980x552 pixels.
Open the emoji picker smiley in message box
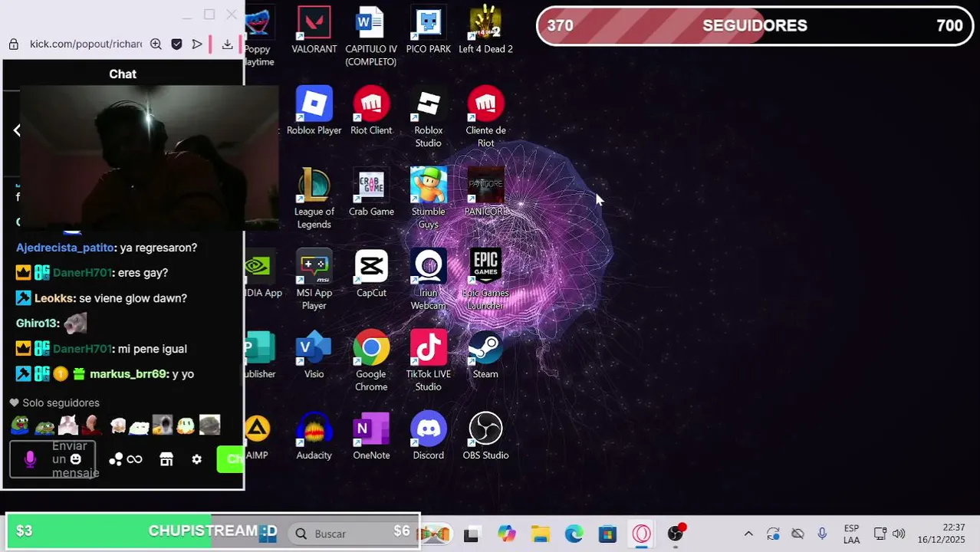tap(76, 458)
